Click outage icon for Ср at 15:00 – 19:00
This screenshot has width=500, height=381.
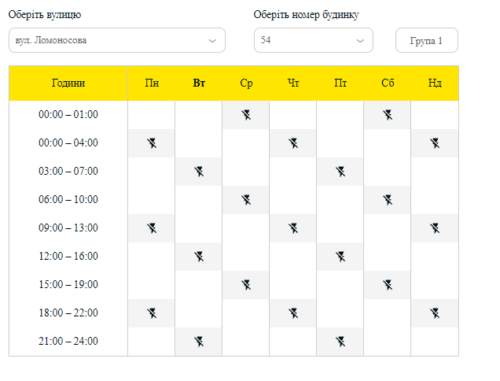point(246,285)
